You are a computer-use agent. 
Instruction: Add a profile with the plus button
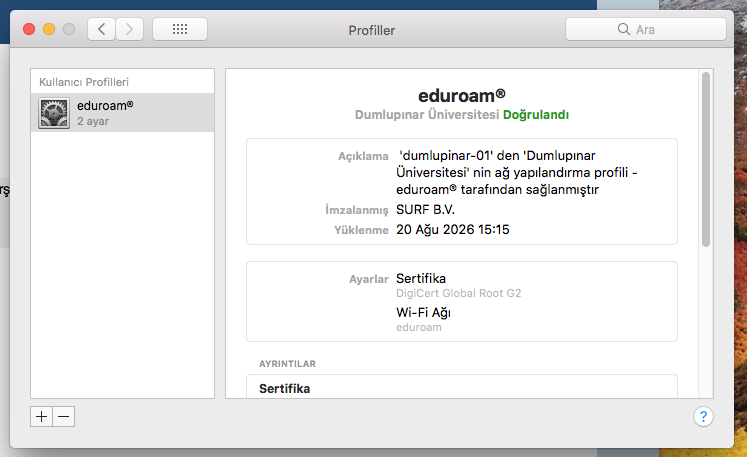41,416
